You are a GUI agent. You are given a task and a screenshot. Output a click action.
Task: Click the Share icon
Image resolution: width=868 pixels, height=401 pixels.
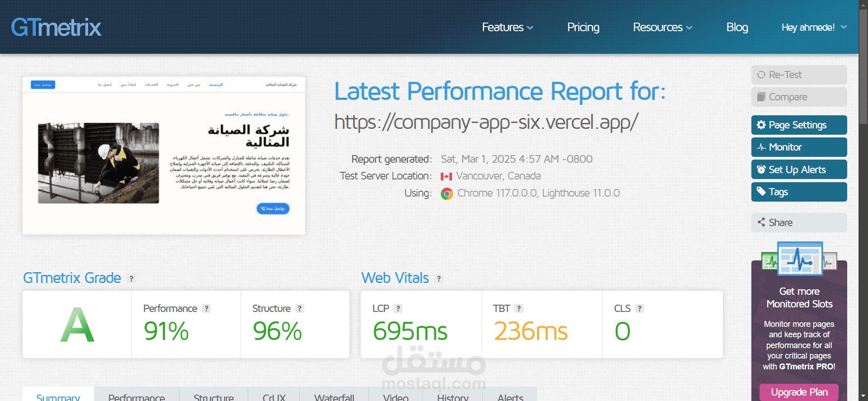pyautogui.click(x=761, y=222)
